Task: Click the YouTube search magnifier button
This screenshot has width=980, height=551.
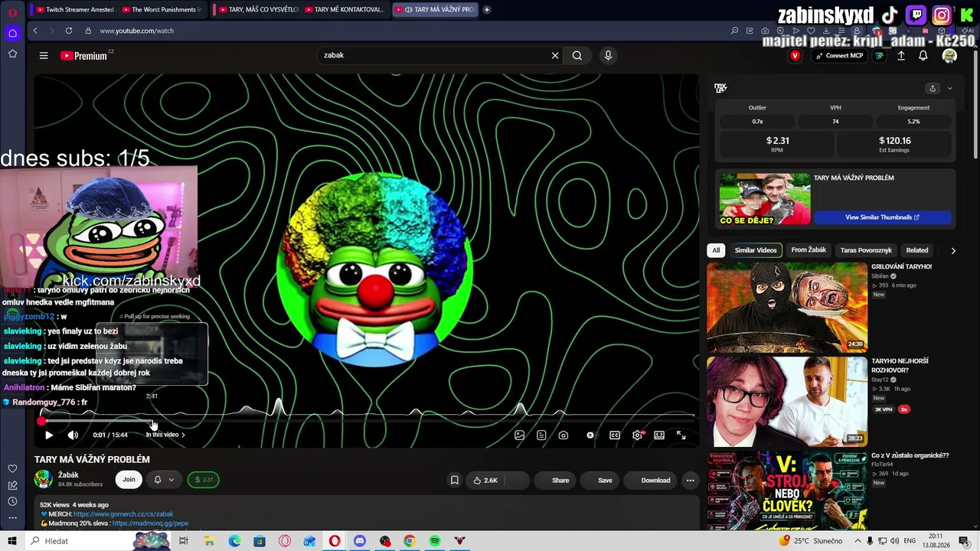Action: [x=577, y=55]
